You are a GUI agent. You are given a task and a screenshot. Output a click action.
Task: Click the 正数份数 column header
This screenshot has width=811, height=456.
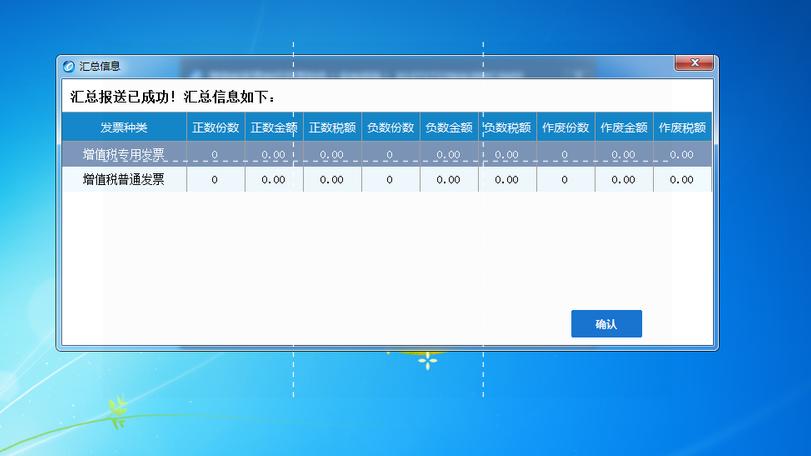pos(216,127)
